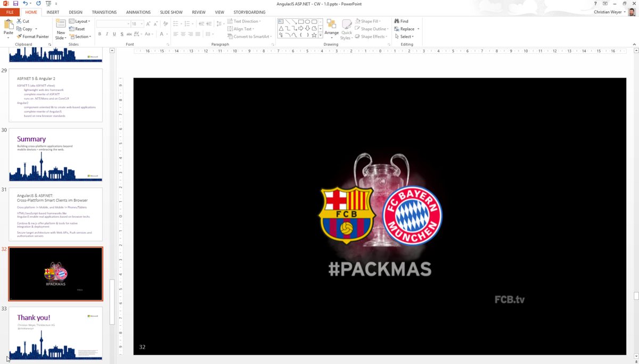Toggle text shadow
Screen dimensions: 639x364
point(121,34)
